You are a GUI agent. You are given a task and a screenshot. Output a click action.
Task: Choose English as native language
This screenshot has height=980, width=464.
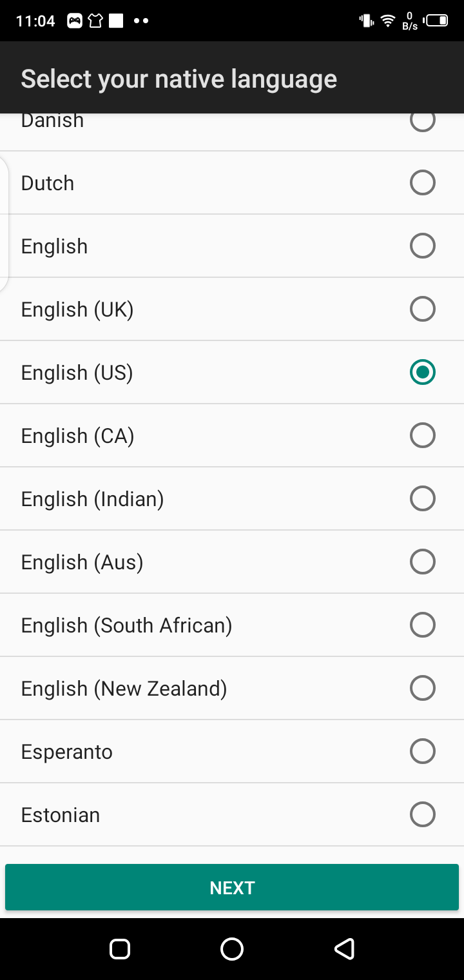click(423, 246)
